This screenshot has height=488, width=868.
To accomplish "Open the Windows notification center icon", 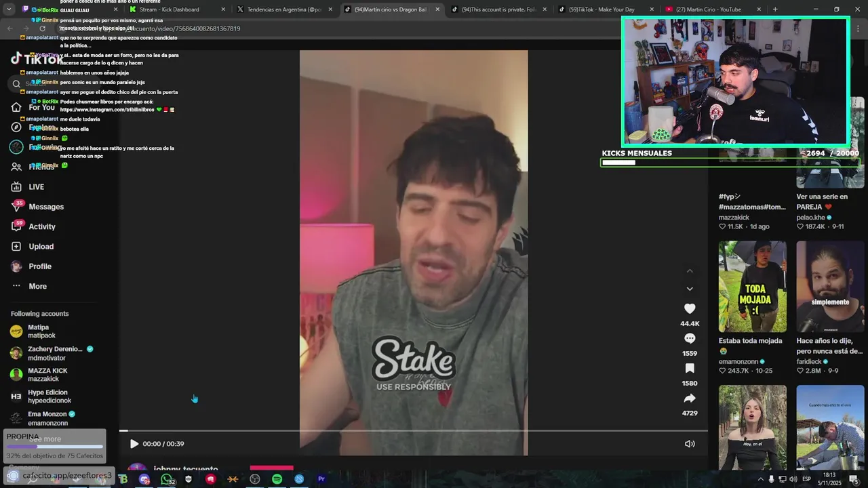I will [x=854, y=479].
